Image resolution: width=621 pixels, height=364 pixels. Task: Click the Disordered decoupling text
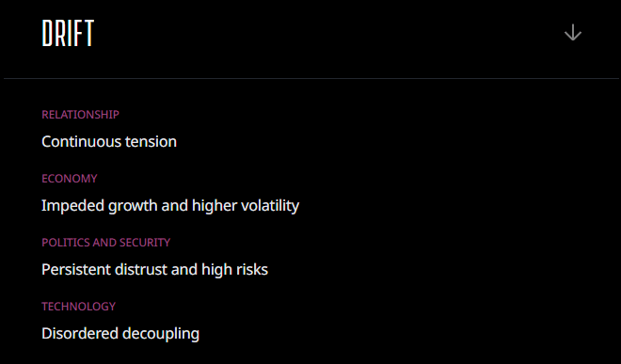[x=120, y=334]
